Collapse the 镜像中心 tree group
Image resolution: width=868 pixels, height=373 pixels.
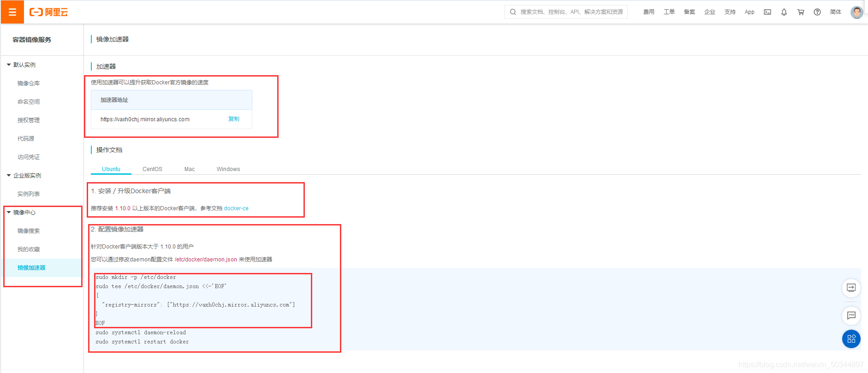[9, 212]
